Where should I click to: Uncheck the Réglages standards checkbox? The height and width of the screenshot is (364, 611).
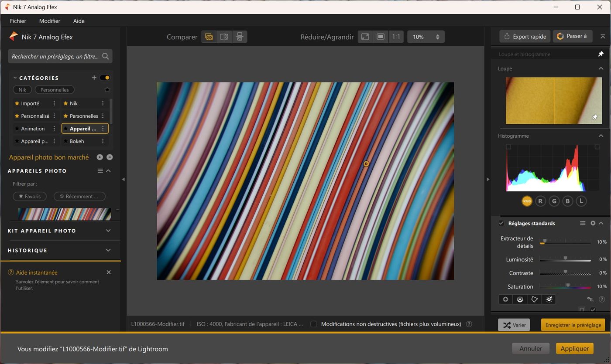pos(501,223)
